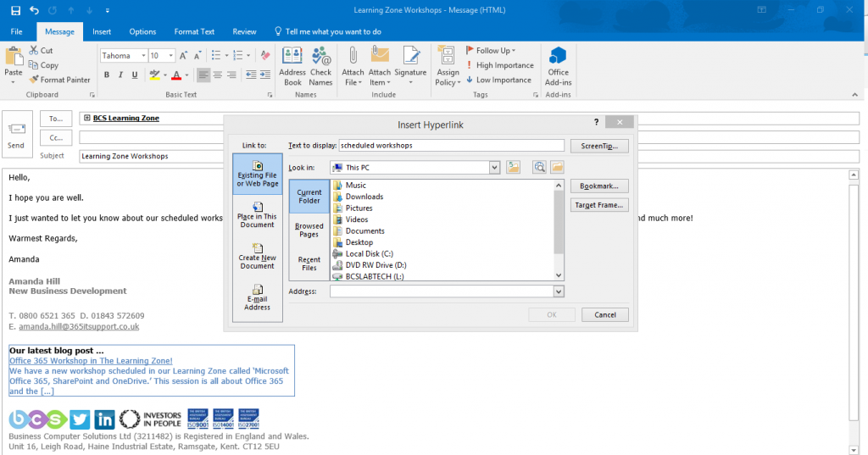
Task: Click the ScreenTip... button
Action: tap(599, 146)
